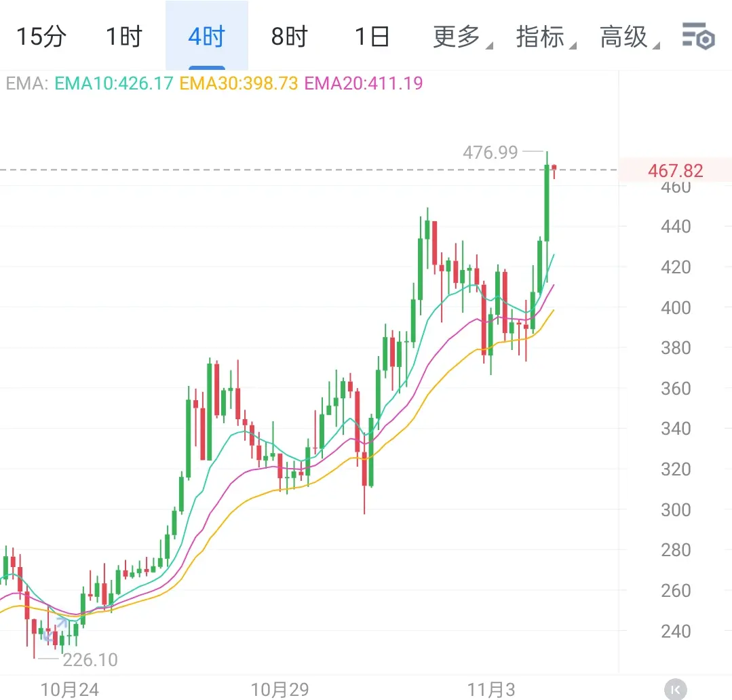Click the EMA: indicator label

point(27,83)
